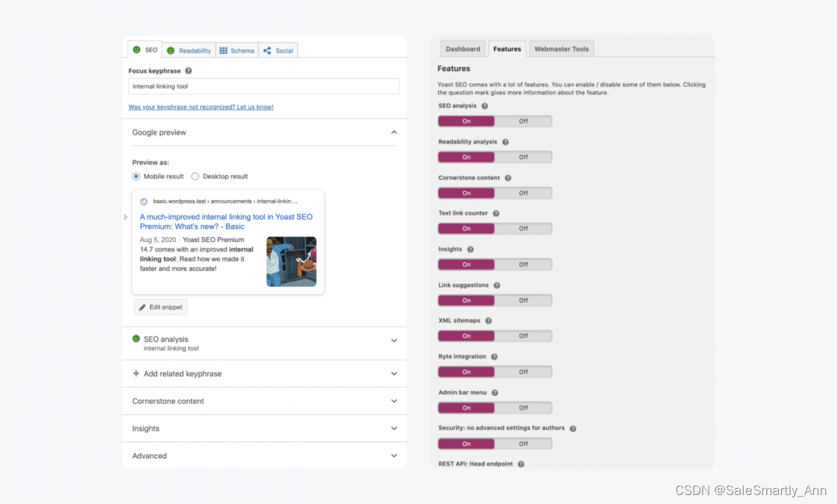Expand the Advanced section
The width and height of the screenshot is (837, 504).
tap(394, 456)
